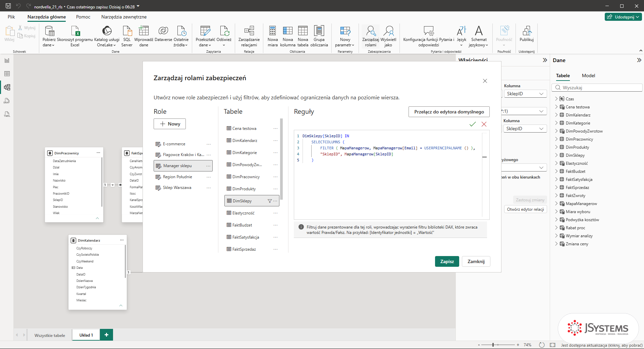
Task: Switch to report view in left sidebar
Action: click(x=7, y=60)
